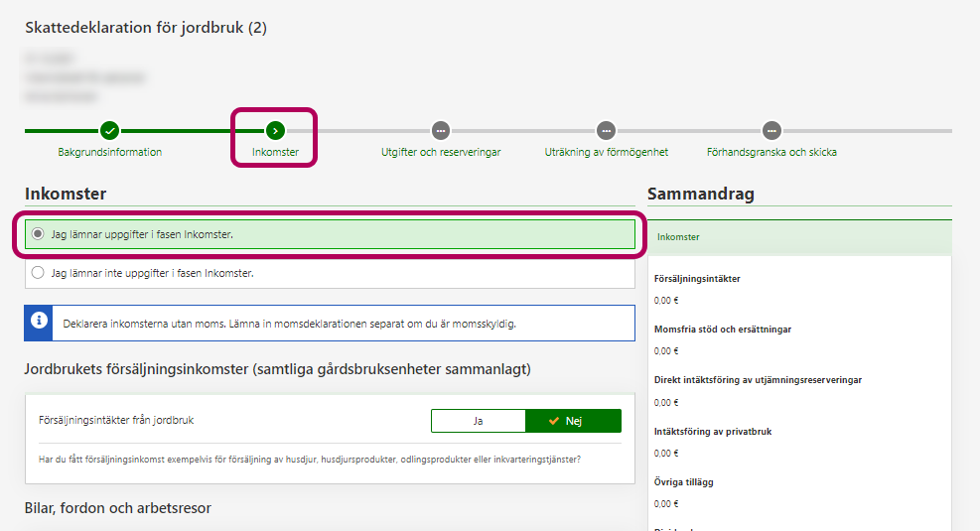Click the Utgifter och reserveringar step icon

[x=441, y=131]
